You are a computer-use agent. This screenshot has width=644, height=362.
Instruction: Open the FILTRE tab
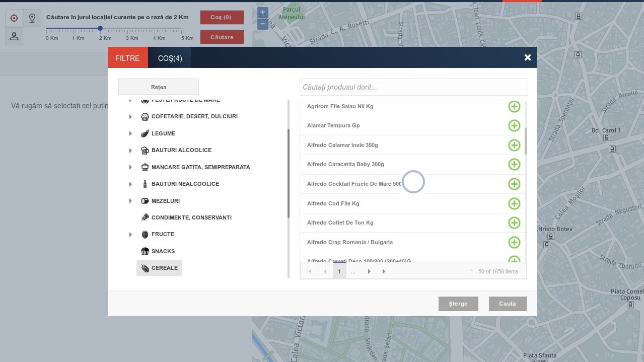tap(127, 58)
